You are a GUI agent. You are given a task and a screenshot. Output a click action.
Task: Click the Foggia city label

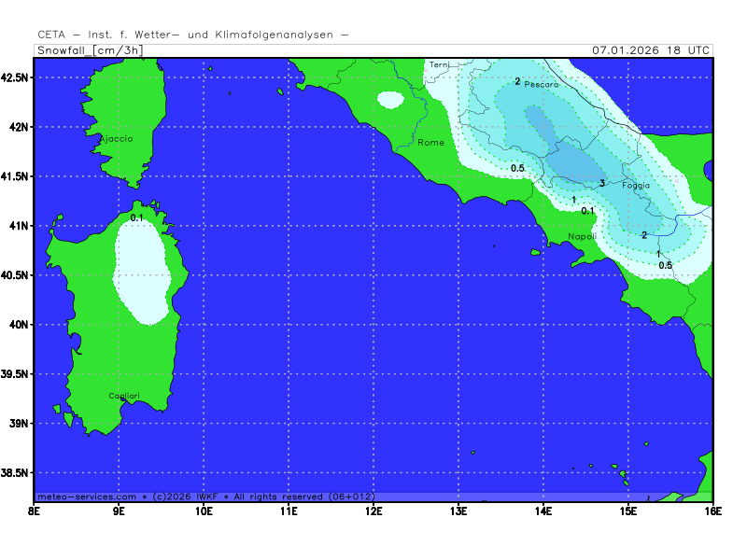[635, 186]
